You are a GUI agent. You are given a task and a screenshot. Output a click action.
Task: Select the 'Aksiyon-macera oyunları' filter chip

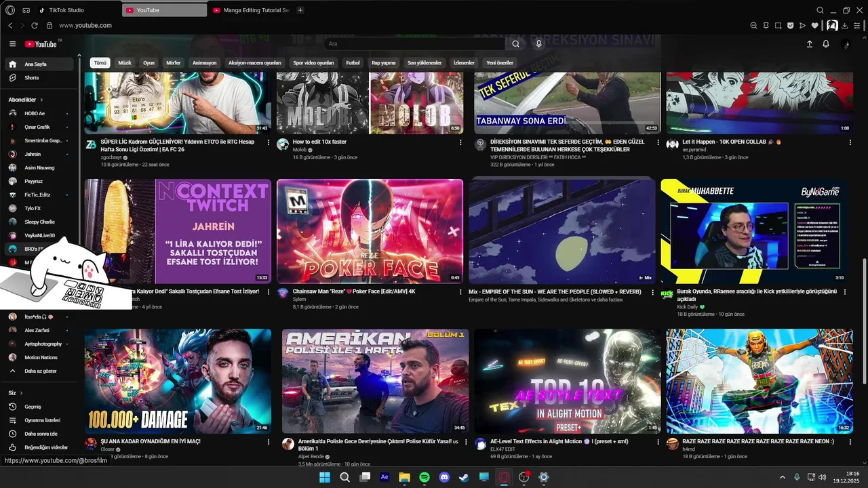tap(254, 62)
